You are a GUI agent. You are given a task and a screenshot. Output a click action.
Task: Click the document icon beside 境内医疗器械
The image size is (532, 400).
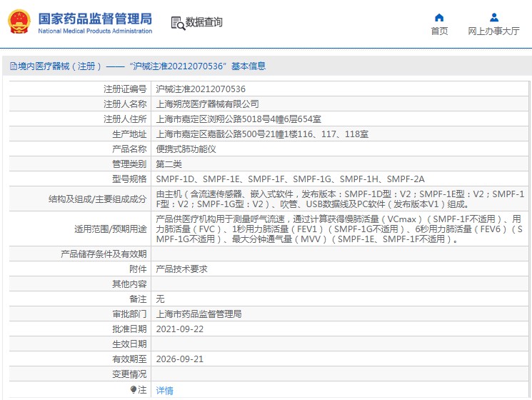(x=13, y=66)
